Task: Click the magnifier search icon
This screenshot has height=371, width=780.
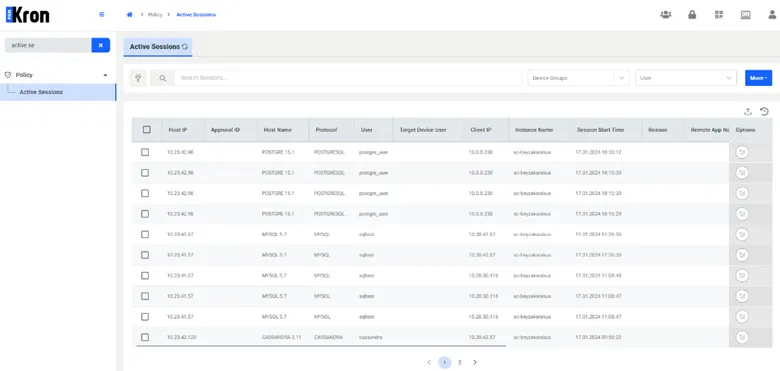Action: tap(163, 78)
